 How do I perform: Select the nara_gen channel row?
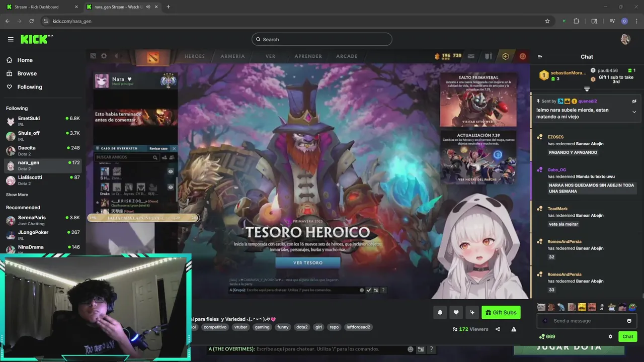pyautogui.click(x=43, y=165)
